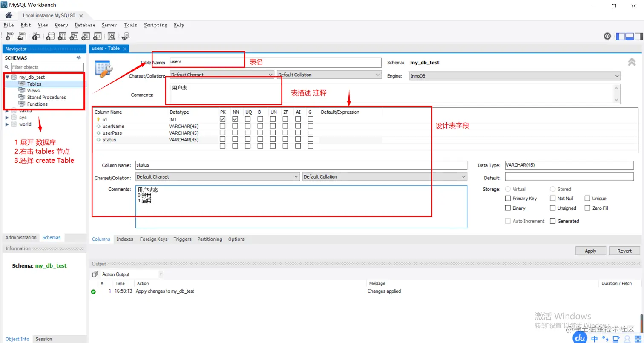Image resolution: width=644 pixels, height=343 pixels.
Task: Collapse the my_db_test schema node
Action: (x=6, y=77)
